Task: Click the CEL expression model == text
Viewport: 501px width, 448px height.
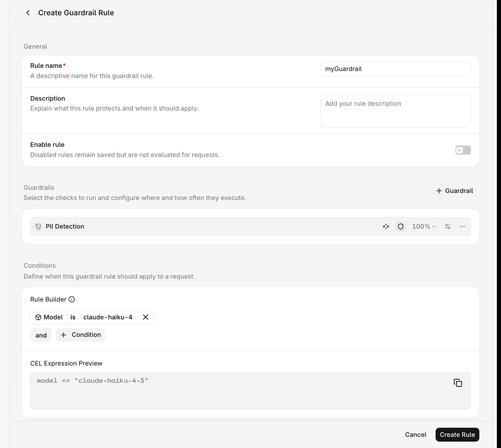Action: pos(93,381)
